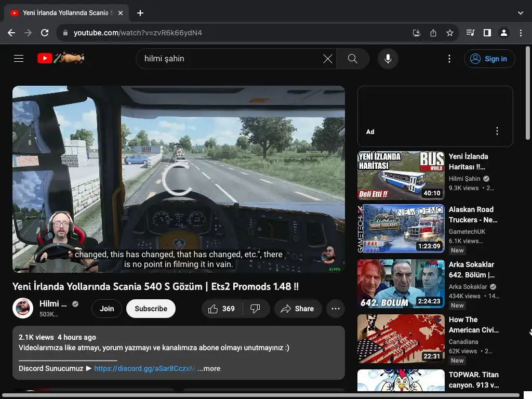Reload the current page

point(45,33)
